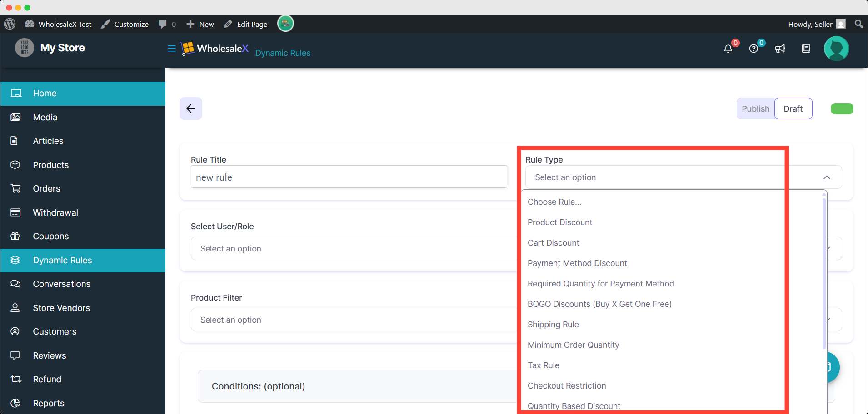Open Orders in sidebar

pos(83,189)
